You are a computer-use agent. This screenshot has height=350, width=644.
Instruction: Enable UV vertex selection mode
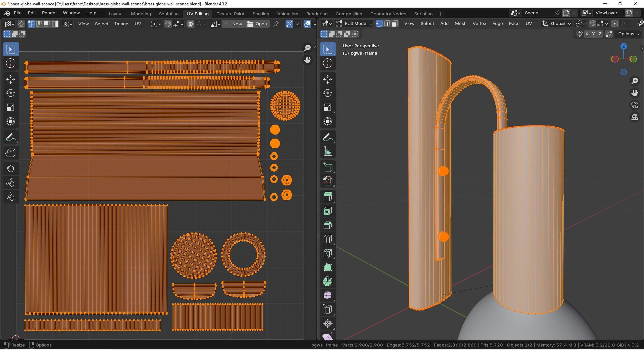(x=31, y=24)
